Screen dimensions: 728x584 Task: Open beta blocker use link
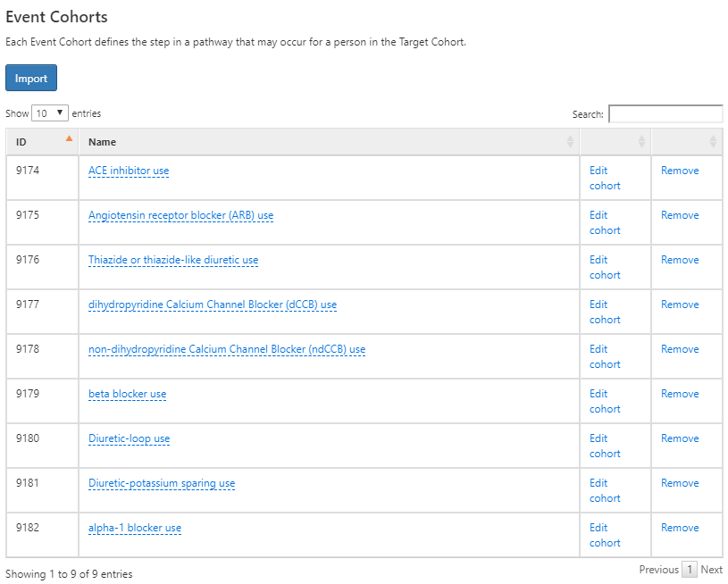(127, 394)
